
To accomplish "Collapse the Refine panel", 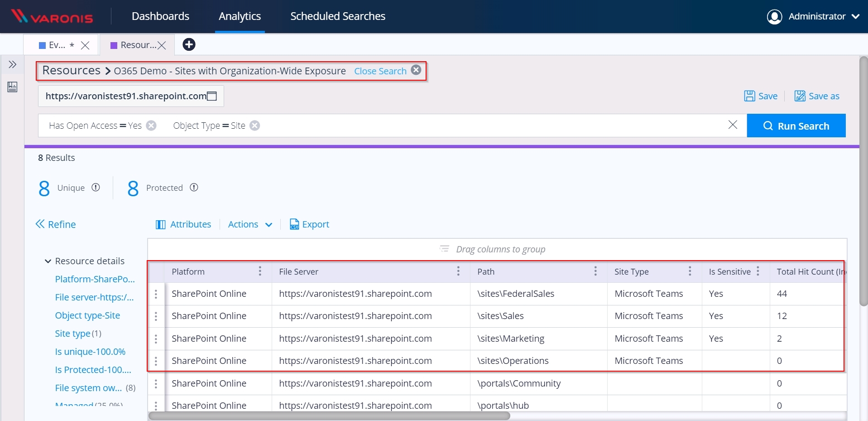I will click(56, 224).
